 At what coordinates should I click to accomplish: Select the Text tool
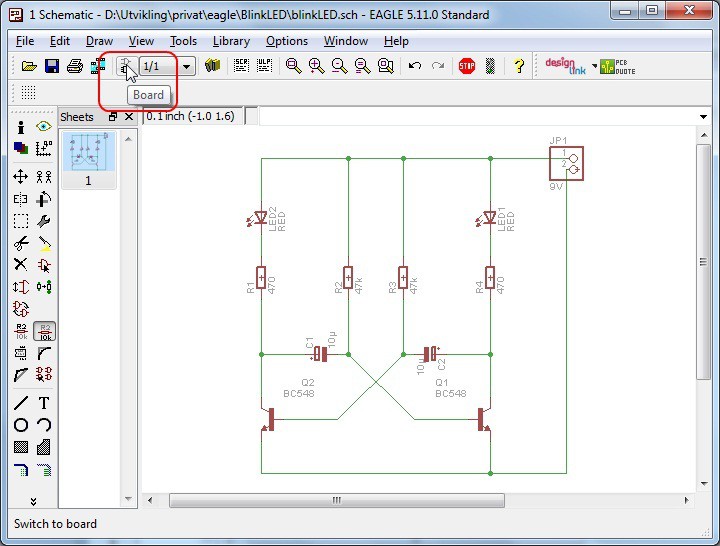44,403
